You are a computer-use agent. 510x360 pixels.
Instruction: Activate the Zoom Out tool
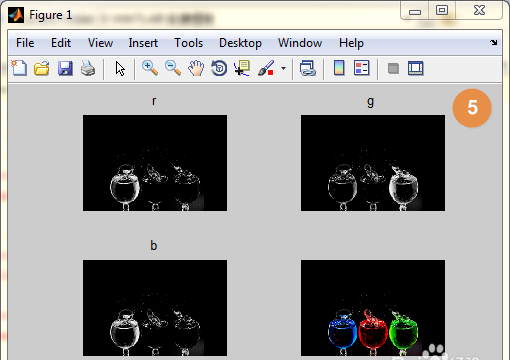click(173, 68)
